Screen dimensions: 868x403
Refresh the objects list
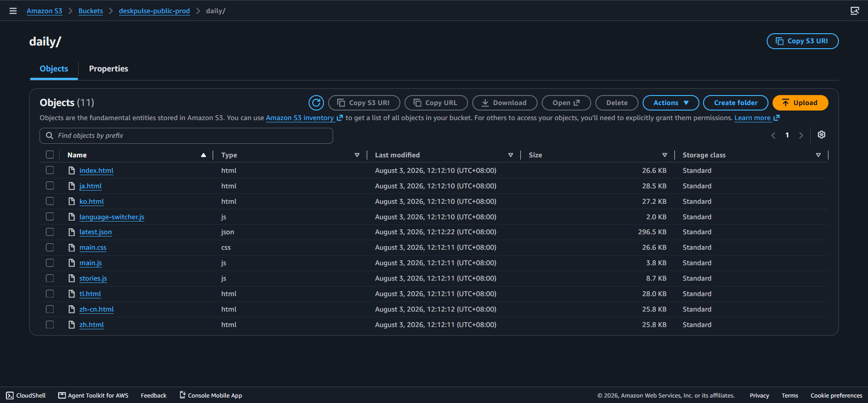[x=316, y=103]
